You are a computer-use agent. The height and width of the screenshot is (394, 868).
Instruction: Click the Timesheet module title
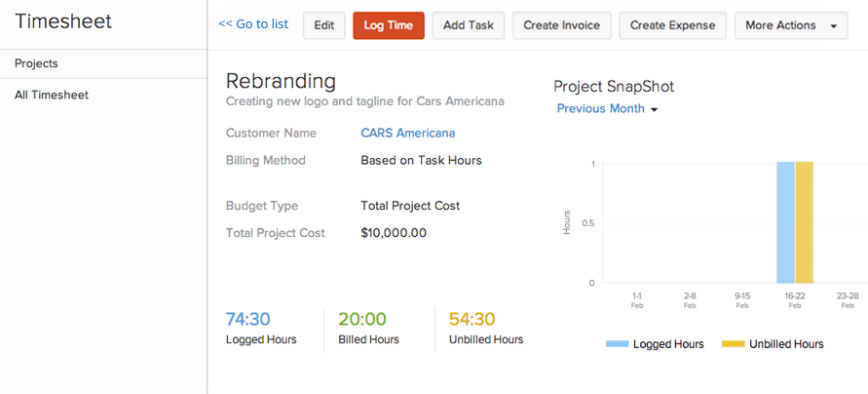click(x=63, y=21)
